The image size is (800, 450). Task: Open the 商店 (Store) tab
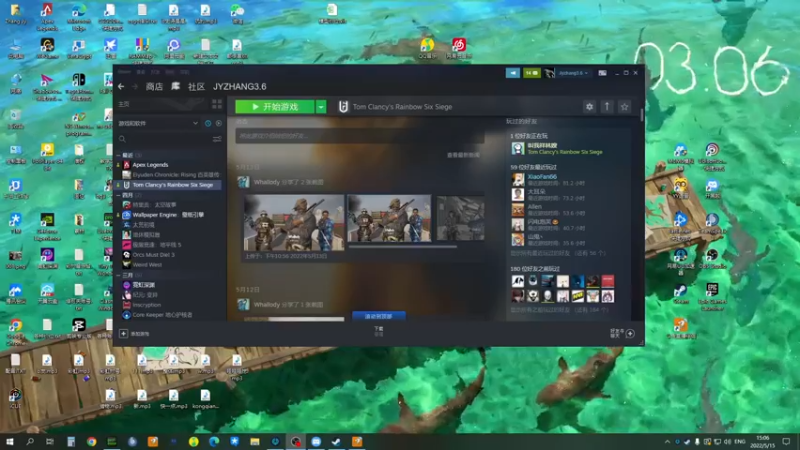(x=154, y=87)
